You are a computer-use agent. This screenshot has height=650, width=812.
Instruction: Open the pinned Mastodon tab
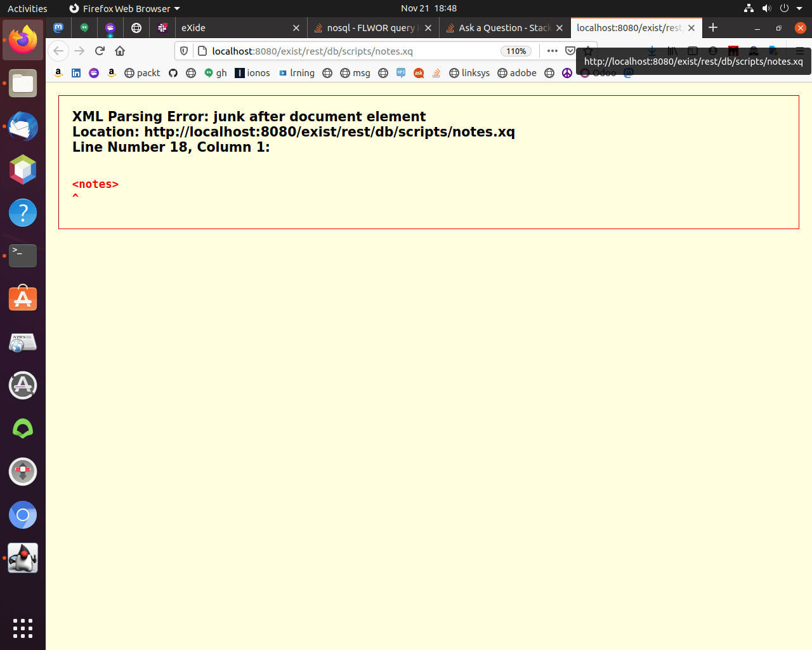click(x=58, y=28)
